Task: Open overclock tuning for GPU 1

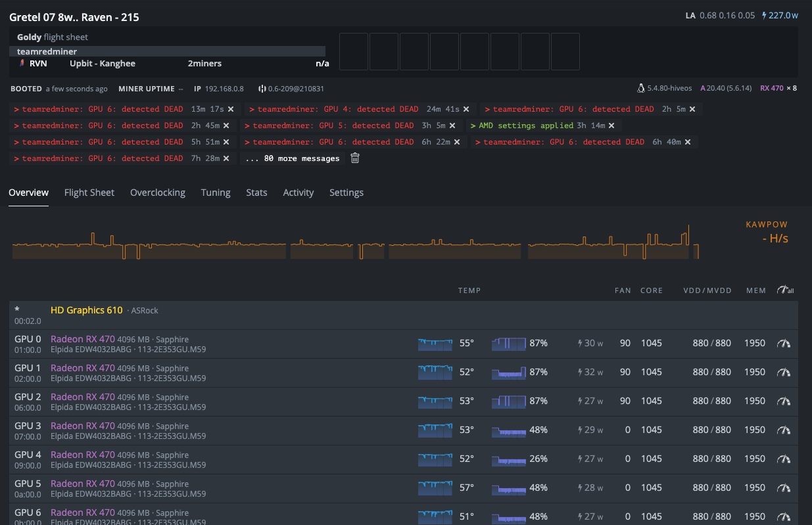Action: [783, 372]
